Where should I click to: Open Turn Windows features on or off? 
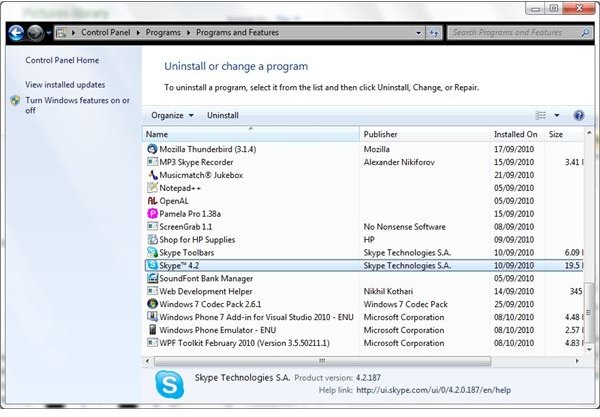pyautogui.click(x=77, y=105)
